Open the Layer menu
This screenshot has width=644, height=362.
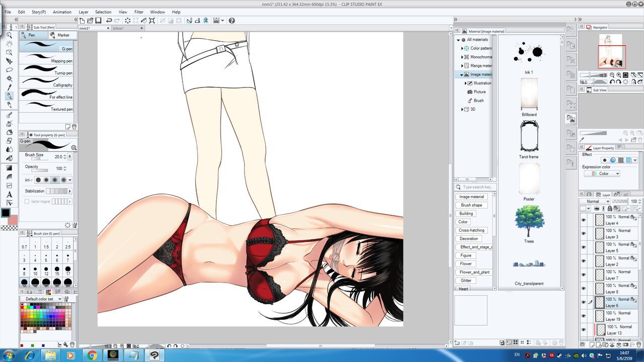pos(84,12)
